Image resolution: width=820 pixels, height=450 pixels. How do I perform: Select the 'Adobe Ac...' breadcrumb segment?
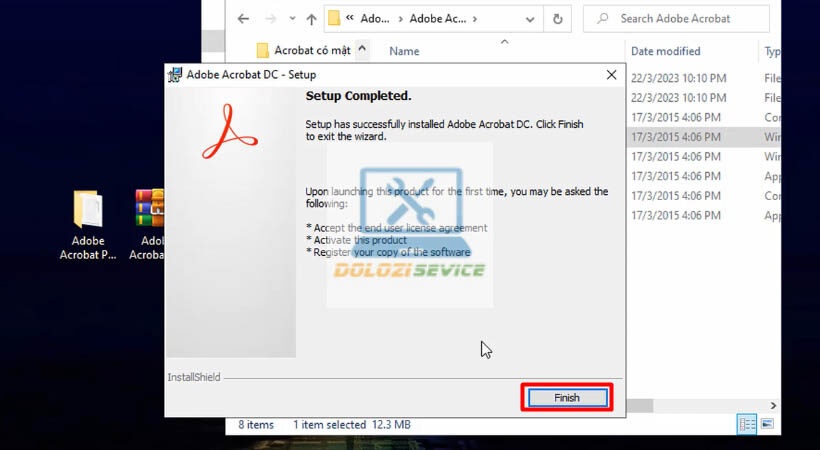438,19
